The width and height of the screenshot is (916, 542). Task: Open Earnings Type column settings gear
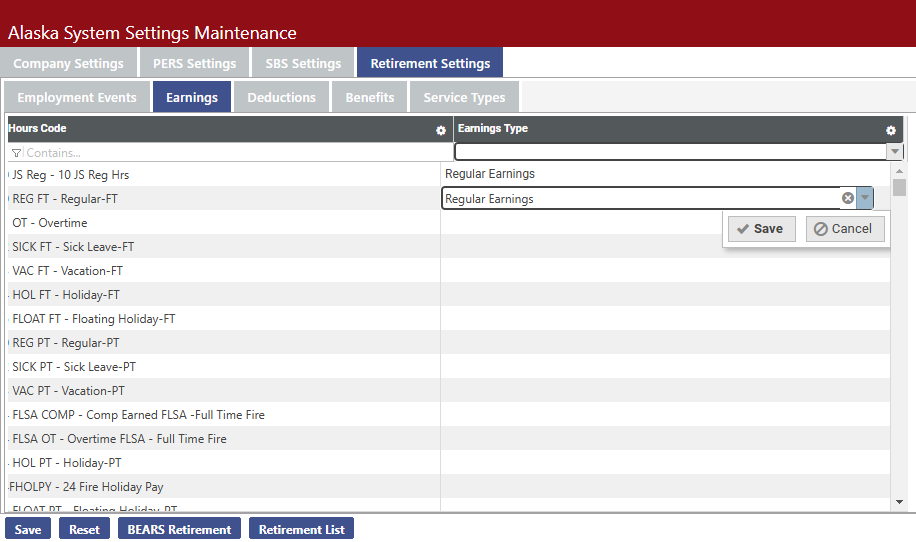click(891, 131)
